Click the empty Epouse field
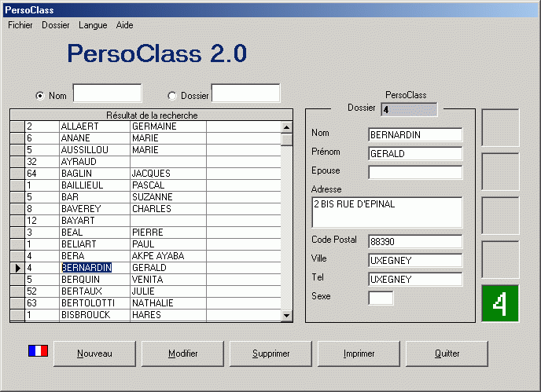541x392 pixels. 415,172
